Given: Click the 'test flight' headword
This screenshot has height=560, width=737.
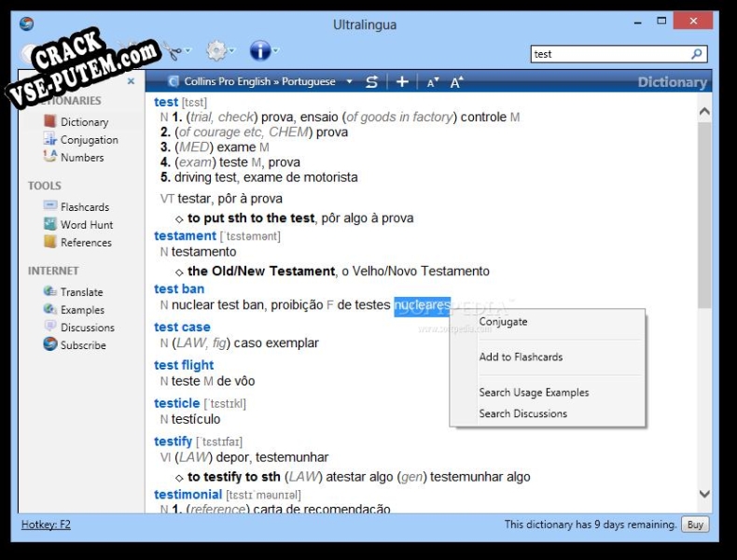Looking at the screenshot, I should pos(184,365).
